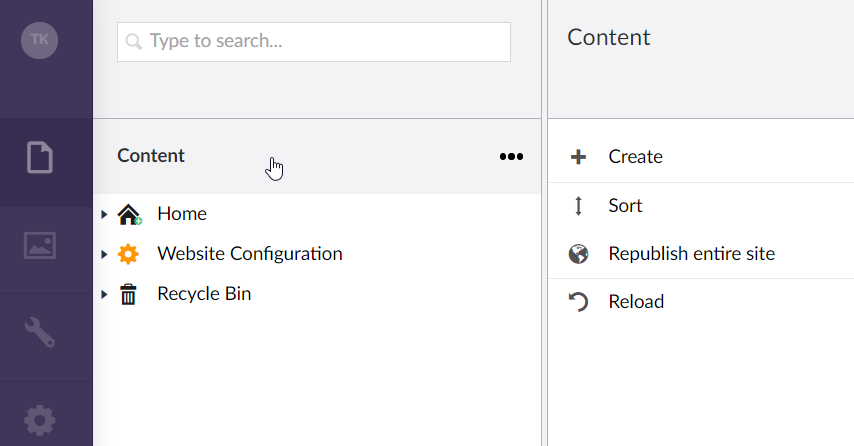Expand the Recycle Bin node
The width and height of the screenshot is (854, 446).
click(x=104, y=295)
